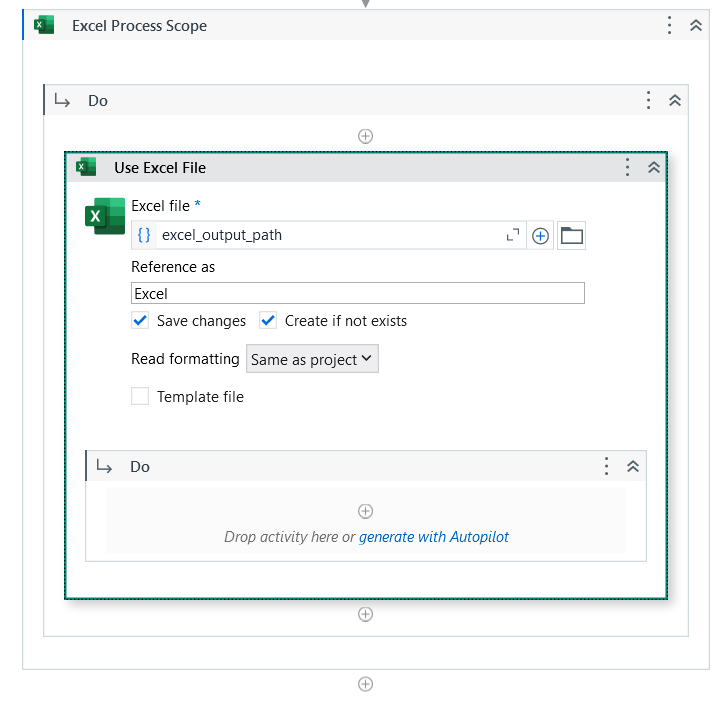726x703 pixels.
Task: Open the inner Do sequence options menu
Action: tap(606, 466)
